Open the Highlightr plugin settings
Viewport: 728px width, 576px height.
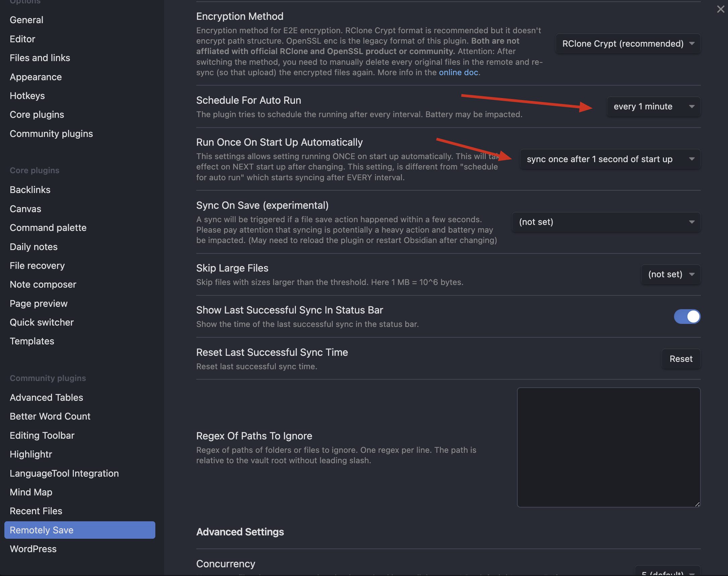point(30,454)
